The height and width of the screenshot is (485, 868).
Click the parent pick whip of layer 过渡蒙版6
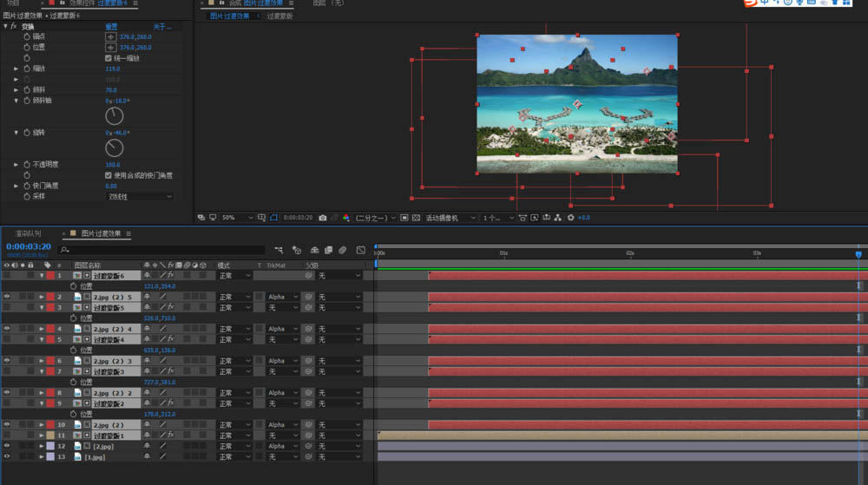click(308, 276)
